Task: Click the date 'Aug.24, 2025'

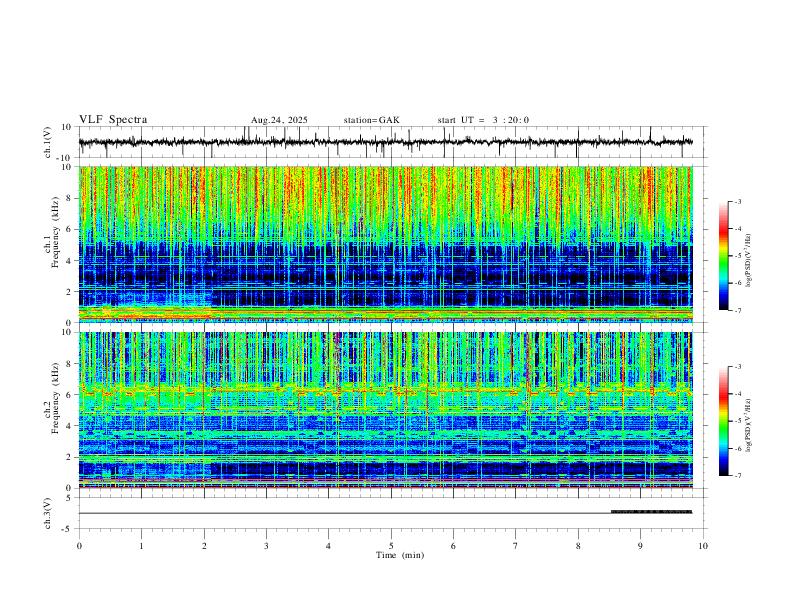Action: [279, 120]
